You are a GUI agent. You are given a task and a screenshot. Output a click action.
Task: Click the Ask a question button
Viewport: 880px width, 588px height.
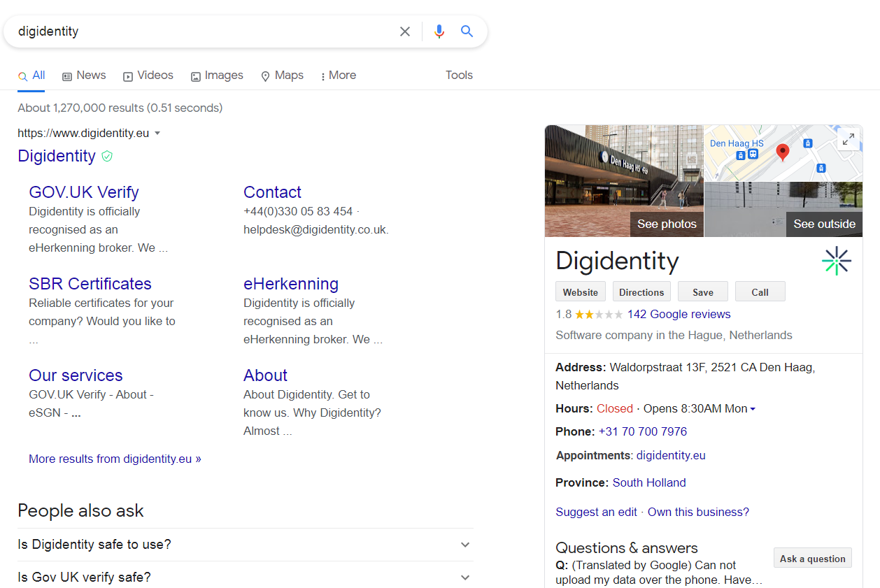coord(813,558)
